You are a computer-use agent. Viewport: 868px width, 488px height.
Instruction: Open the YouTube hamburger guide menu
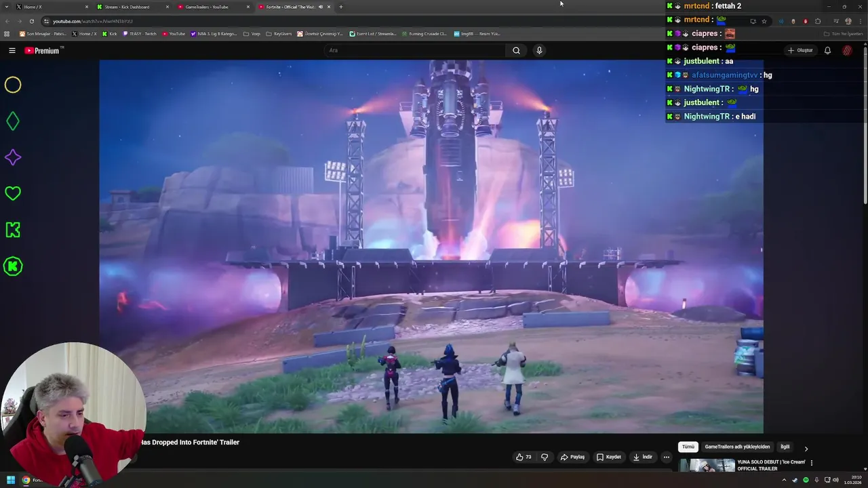pyautogui.click(x=12, y=50)
